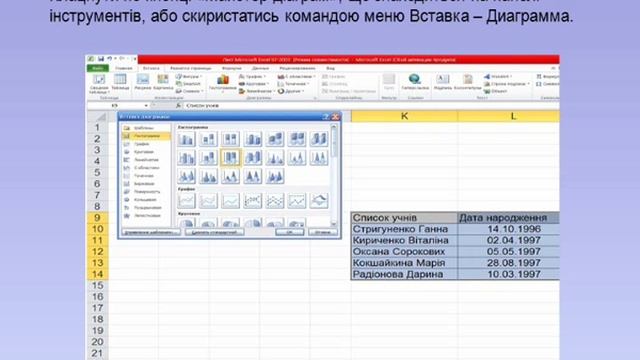Open the График chart dropdown in the Диаграммы group
The width and height of the screenshot is (640, 360).
pos(253,76)
